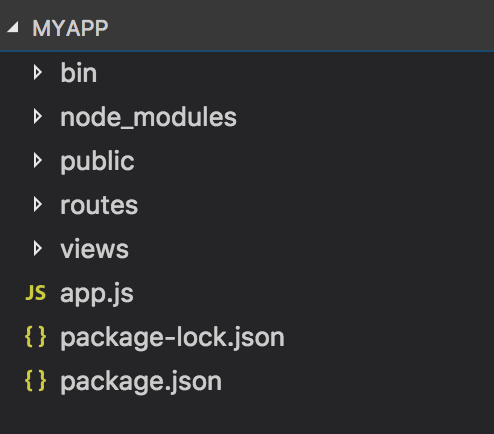Expand the bin folder arrow
The image size is (494, 434).
coord(38,73)
